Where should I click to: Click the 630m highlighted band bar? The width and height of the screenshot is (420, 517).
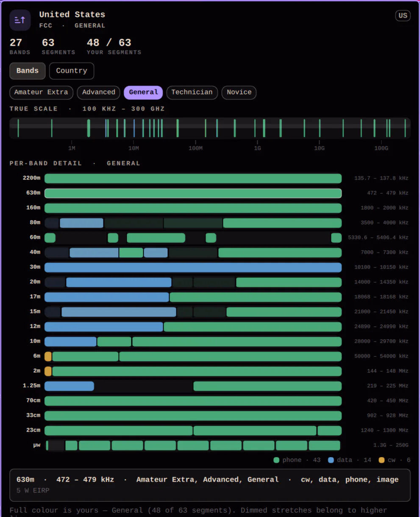[x=193, y=193]
